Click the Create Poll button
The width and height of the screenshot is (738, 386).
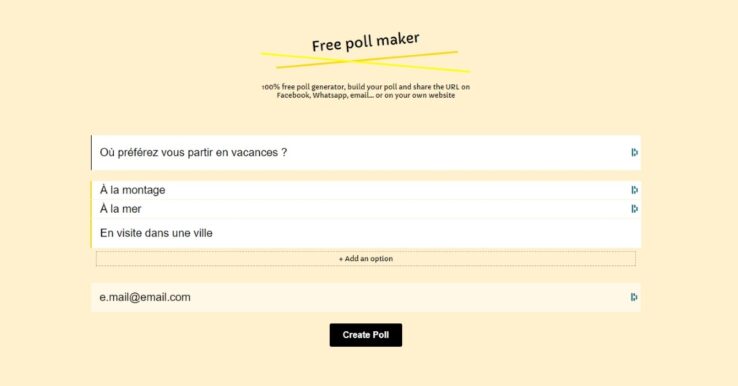(x=366, y=335)
